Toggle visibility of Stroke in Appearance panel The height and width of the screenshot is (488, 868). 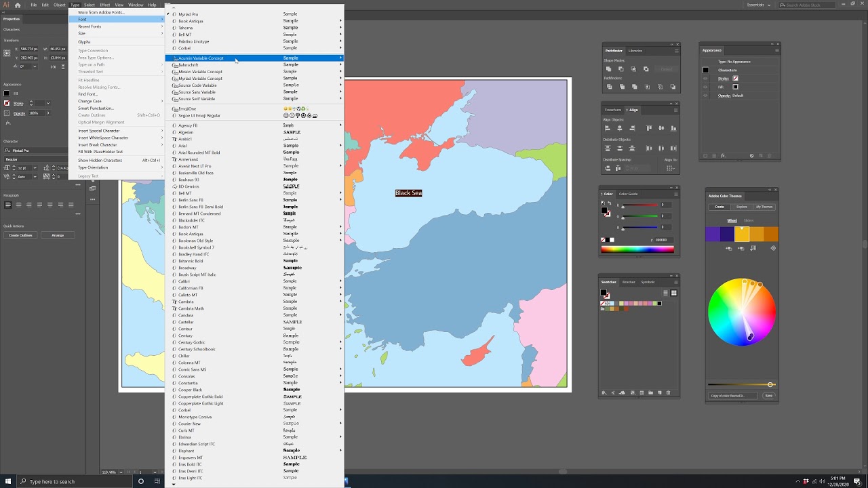[705, 79]
